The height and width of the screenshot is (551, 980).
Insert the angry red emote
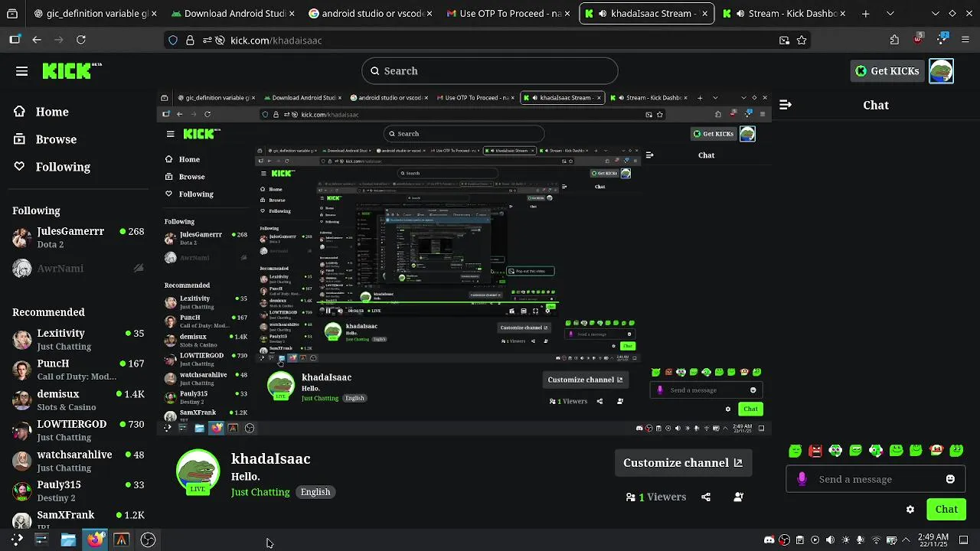815,451
